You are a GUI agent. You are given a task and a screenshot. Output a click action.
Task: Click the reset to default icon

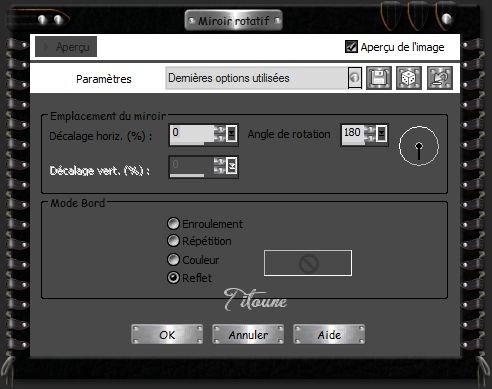[440, 78]
